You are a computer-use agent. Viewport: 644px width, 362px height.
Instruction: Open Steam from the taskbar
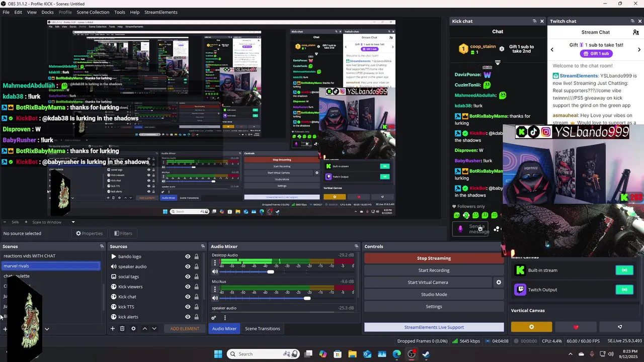(426, 354)
